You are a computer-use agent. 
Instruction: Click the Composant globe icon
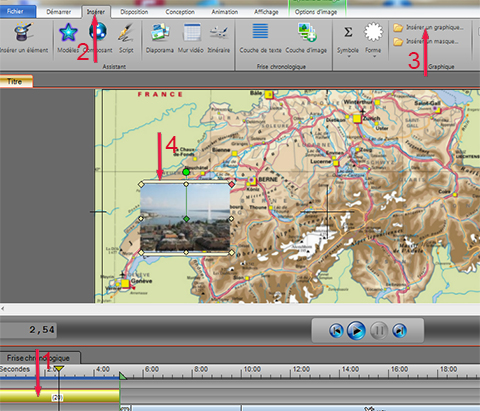98,38
